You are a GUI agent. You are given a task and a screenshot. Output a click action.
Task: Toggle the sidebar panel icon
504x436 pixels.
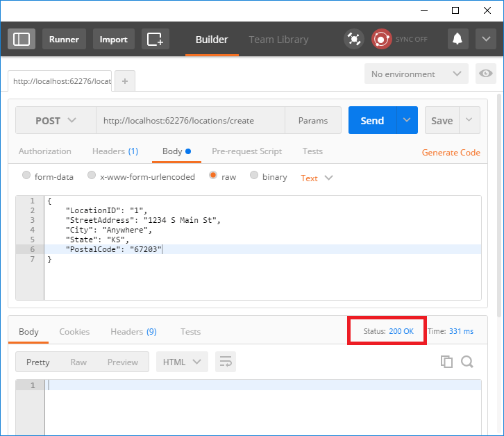22,39
